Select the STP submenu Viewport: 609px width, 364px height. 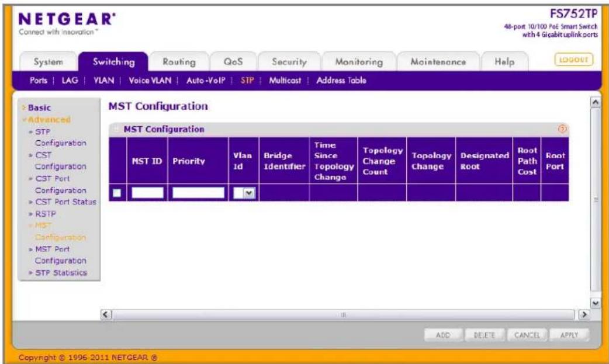247,81
